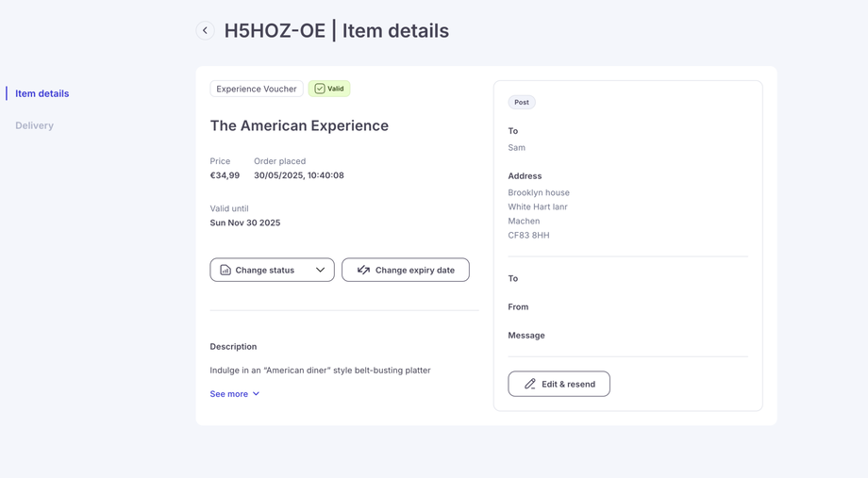Click the Sun Nov 30 2025 expiry date
The height and width of the screenshot is (478, 868).
(245, 223)
